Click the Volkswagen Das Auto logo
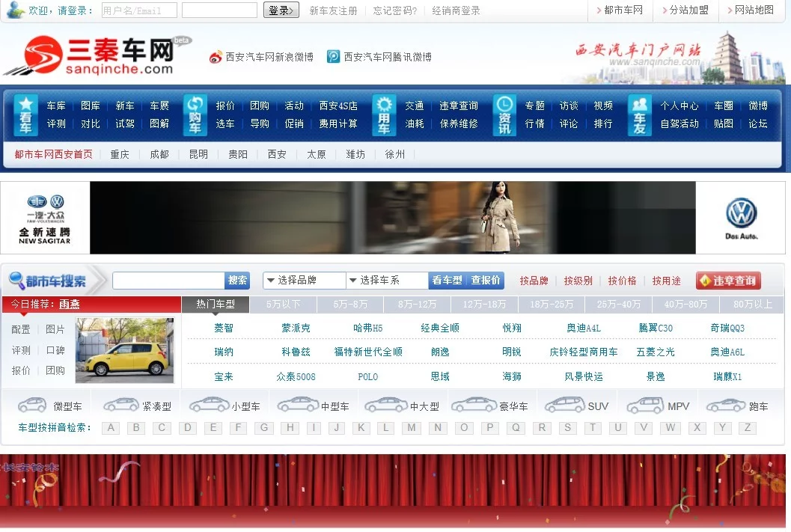Screen dimensions: 791x532 (x=741, y=218)
